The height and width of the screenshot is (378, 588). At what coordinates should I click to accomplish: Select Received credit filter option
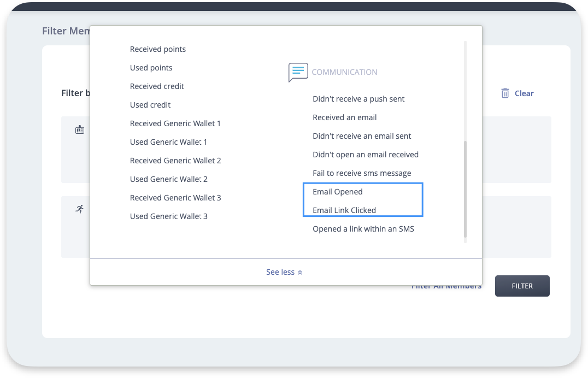click(157, 86)
